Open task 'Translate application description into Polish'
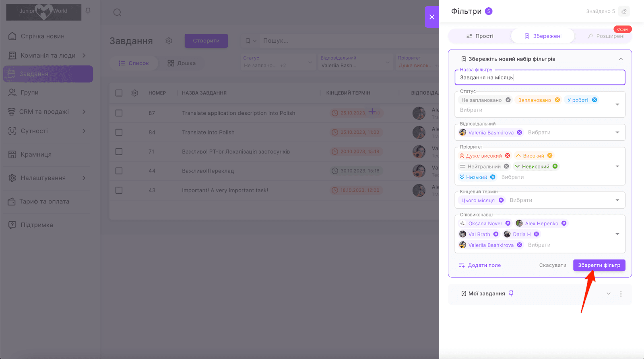The height and width of the screenshot is (359, 644). pyautogui.click(x=239, y=113)
